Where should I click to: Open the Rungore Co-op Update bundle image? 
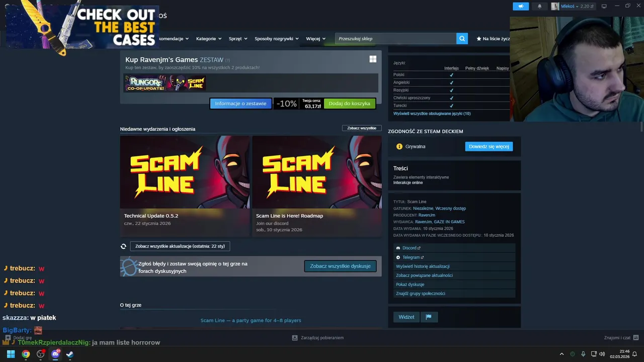(145, 83)
